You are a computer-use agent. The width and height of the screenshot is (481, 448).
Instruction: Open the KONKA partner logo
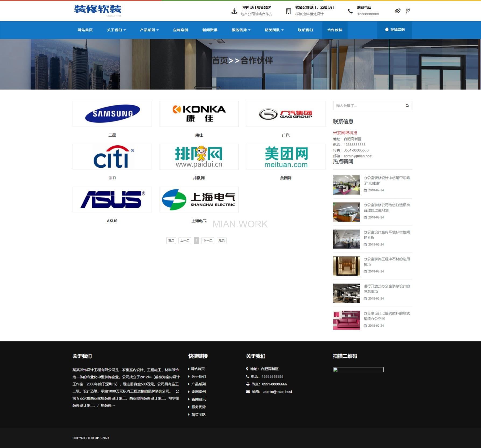coord(199,114)
